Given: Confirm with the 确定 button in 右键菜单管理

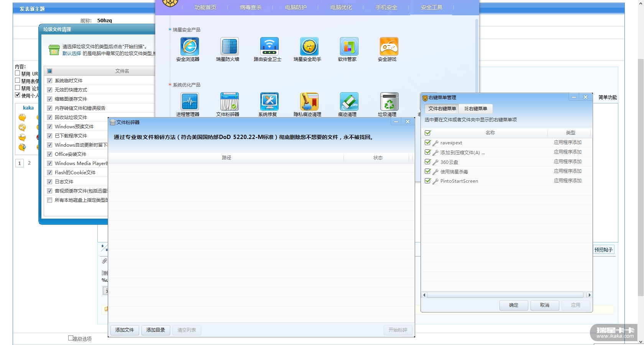Looking at the screenshot, I should tap(514, 305).
